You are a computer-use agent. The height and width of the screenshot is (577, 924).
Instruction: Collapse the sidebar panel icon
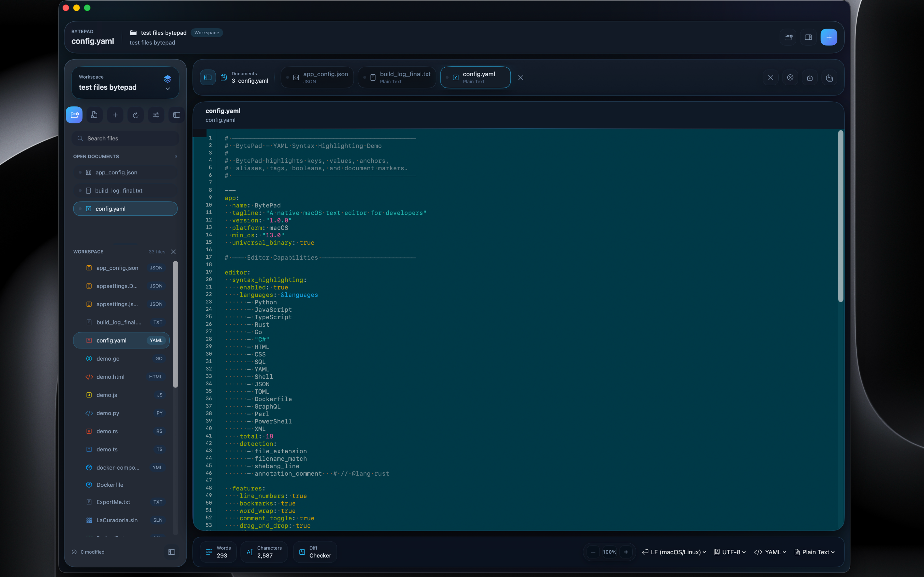tap(176, 115)
